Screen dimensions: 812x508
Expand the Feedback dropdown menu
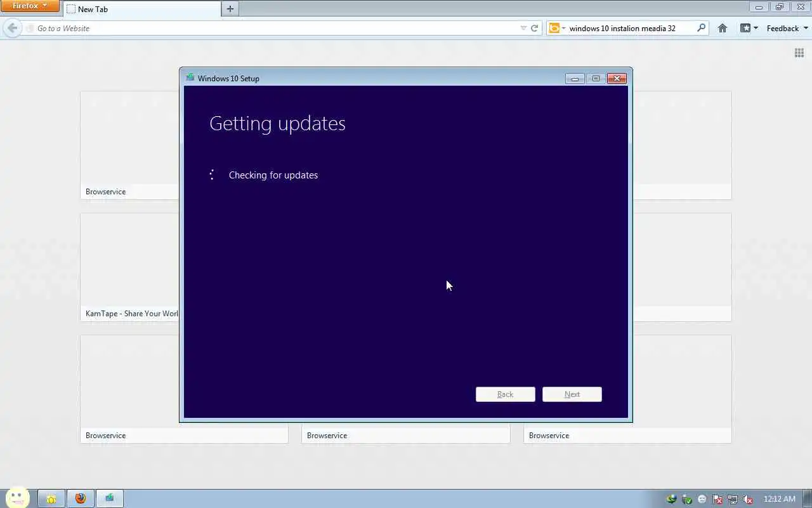pyautogui.click(x=787, y=28)
